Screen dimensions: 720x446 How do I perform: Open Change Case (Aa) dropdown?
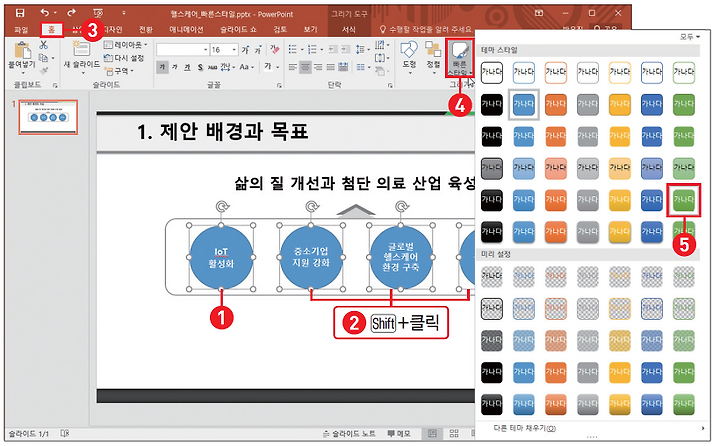coord(246,67)
